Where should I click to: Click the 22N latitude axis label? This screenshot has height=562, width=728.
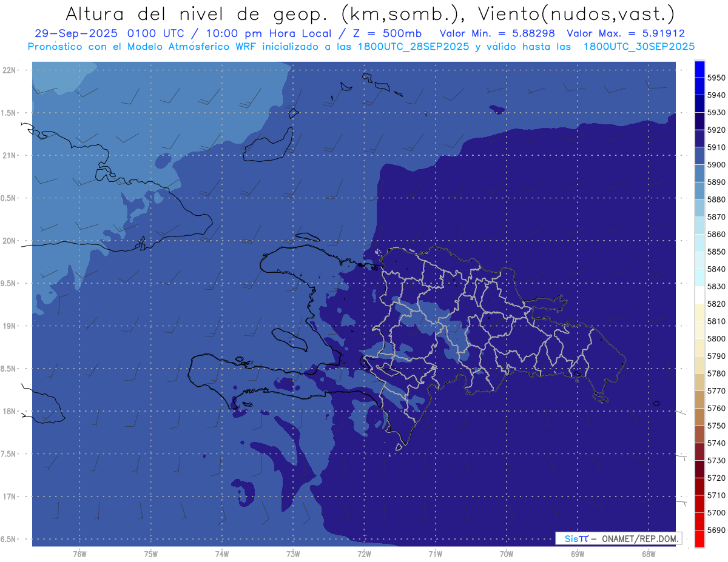(10, 70)
